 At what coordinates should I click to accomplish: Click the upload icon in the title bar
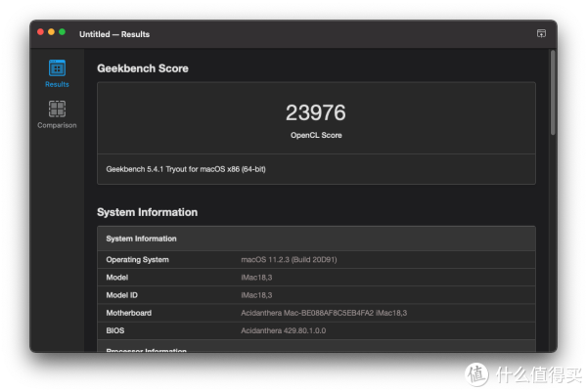click(541, 33)
